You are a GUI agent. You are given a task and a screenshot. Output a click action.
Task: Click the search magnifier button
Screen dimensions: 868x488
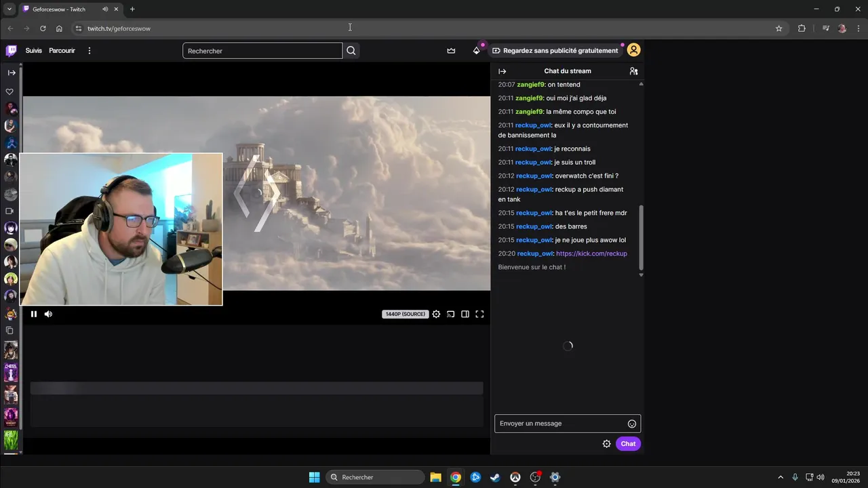pyautogui.click(x=351, y=51)
